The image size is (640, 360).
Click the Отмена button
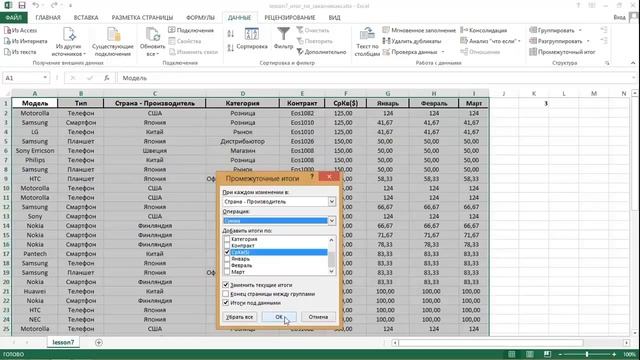318,317
